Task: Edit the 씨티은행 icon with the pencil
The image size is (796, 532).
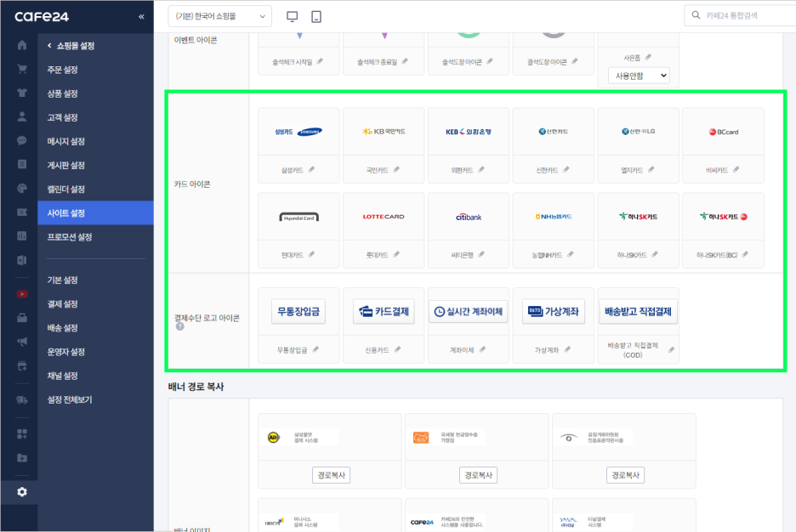Action: [481, 255]
